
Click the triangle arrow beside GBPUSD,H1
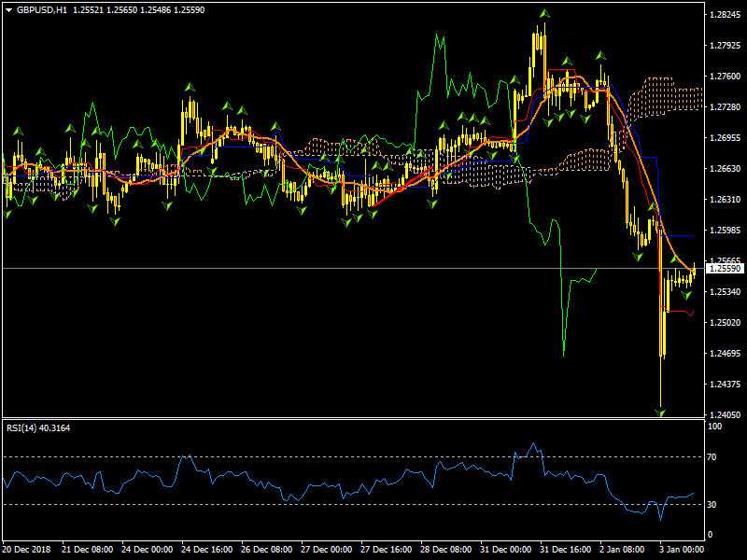pyautogui.click(x=8, y=9)
